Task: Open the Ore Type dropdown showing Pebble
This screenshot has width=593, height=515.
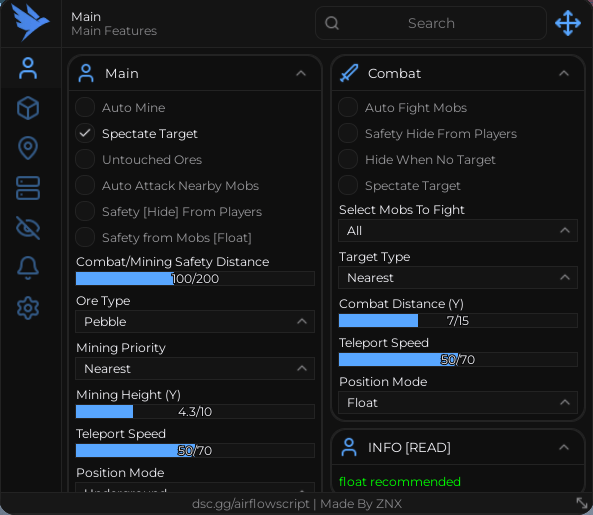Action: coord(195,321)
